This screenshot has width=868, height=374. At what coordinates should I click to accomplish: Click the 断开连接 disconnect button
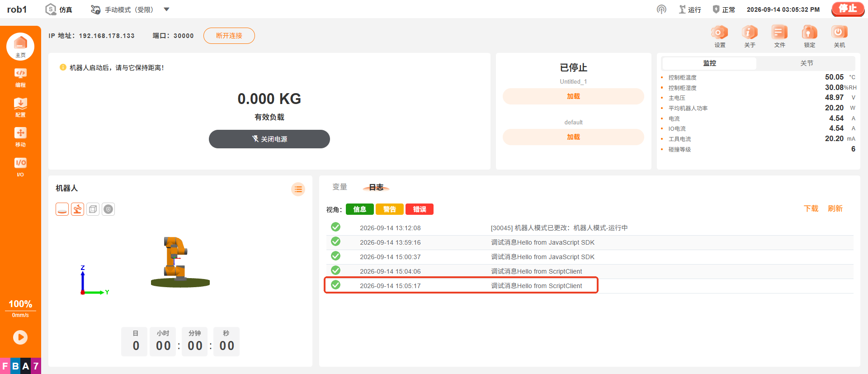pyautogui.click(x=229, y=36)
